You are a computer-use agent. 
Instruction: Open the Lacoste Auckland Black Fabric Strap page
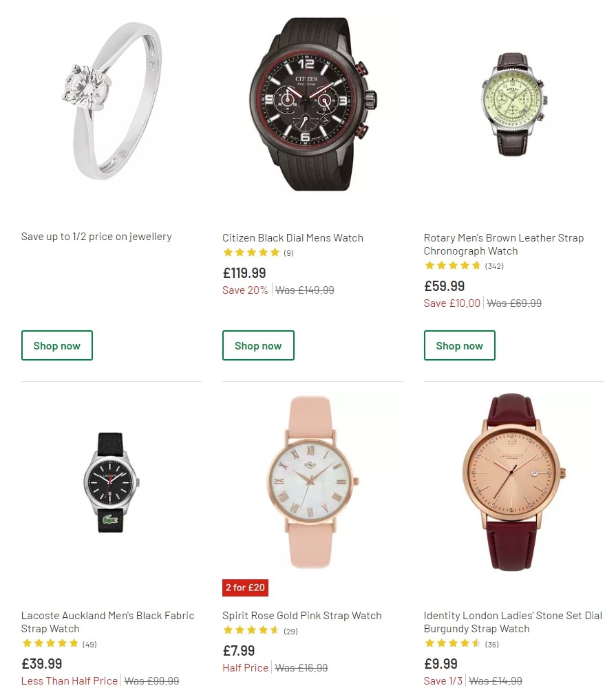point(107,621)
